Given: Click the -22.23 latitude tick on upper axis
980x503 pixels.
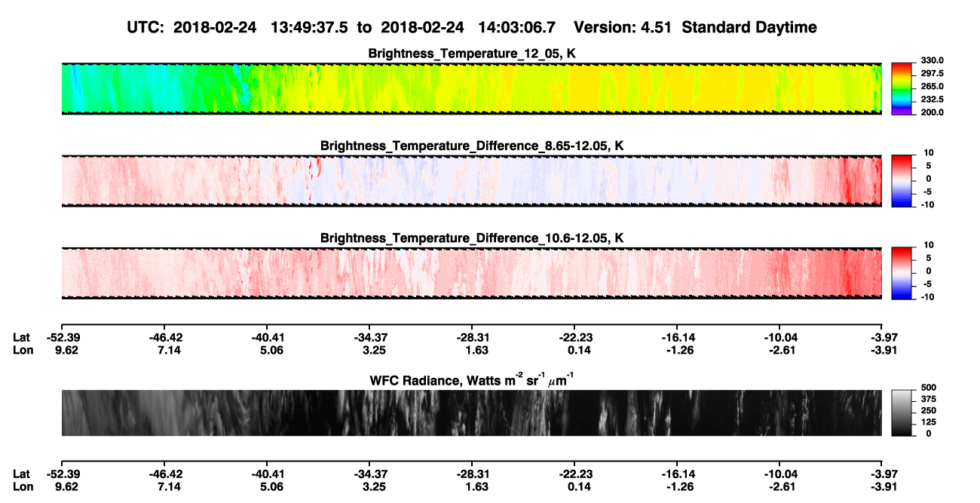Looking at the screenshot, I should (x=575, y=337).
